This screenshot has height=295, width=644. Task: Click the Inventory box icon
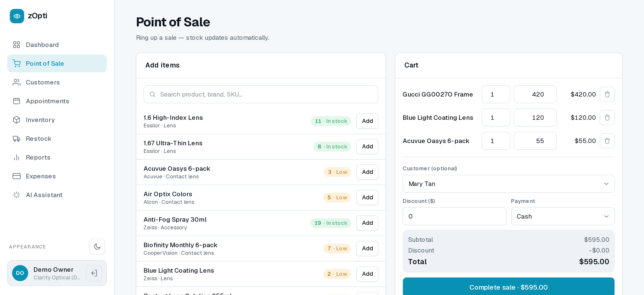tap(17, 120)
